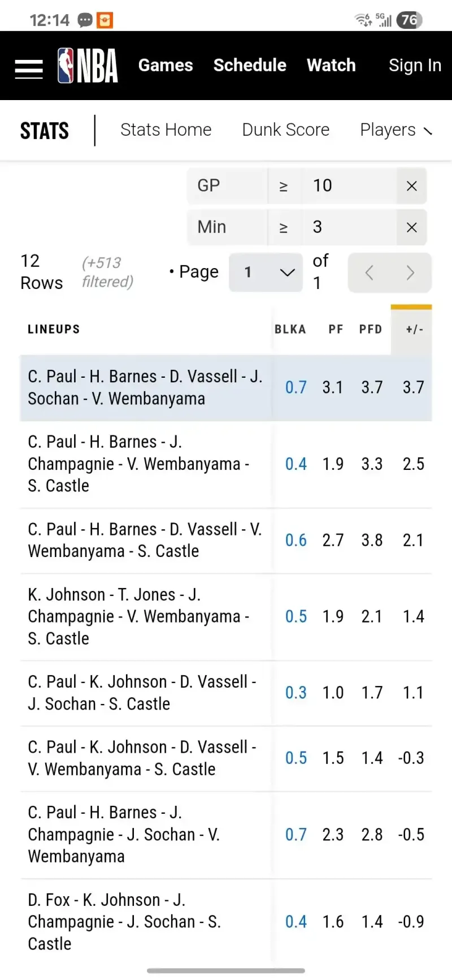Tap the NBA logo

[x=88, y=66]
